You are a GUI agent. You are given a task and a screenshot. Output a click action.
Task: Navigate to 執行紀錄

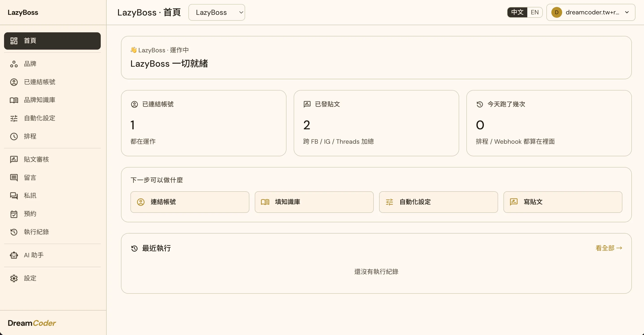[x=52, y=232]
